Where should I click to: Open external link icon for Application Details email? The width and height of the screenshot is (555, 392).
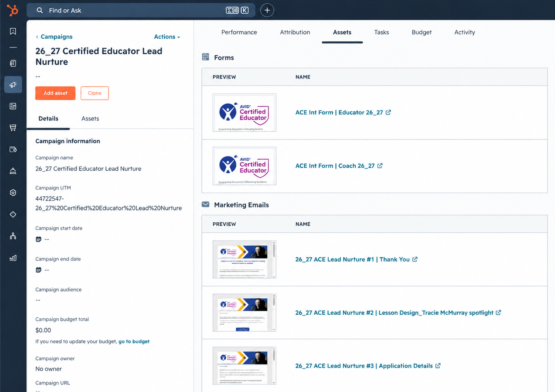438,366
